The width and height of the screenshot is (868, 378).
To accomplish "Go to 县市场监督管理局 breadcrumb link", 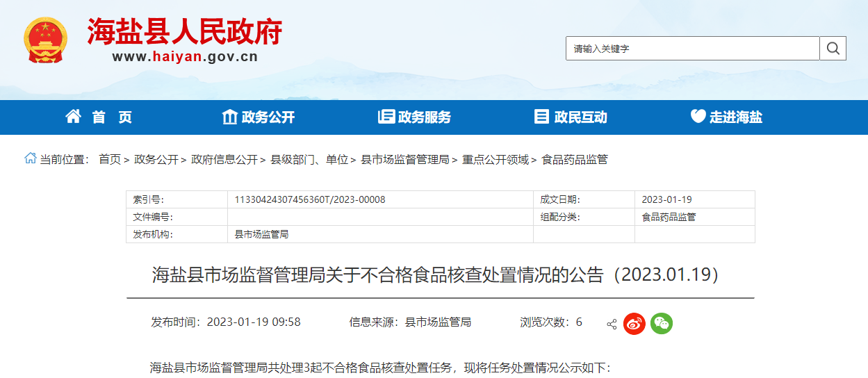I will [x=405, y=159].
